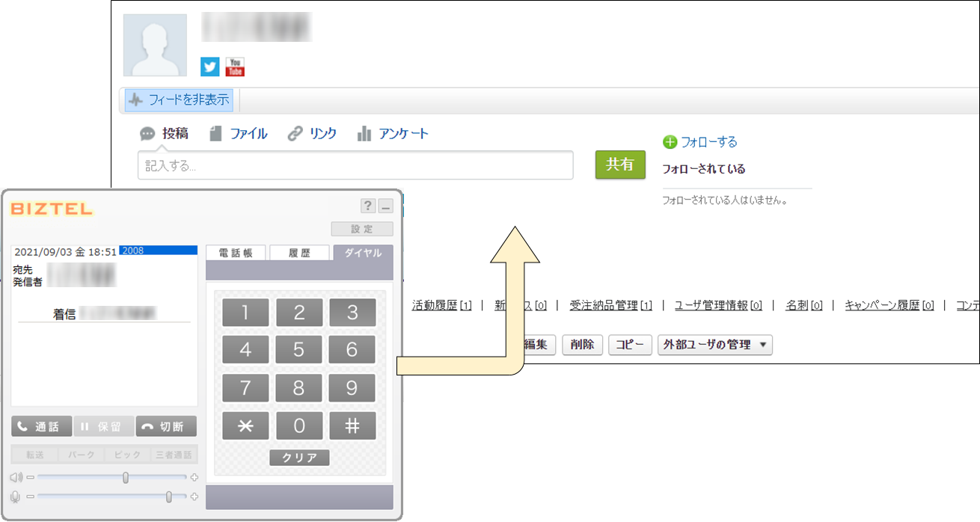This screenshot has width=980, height=522.
Task: Click the 記入する post text field
Action: (x=355, y=165)
